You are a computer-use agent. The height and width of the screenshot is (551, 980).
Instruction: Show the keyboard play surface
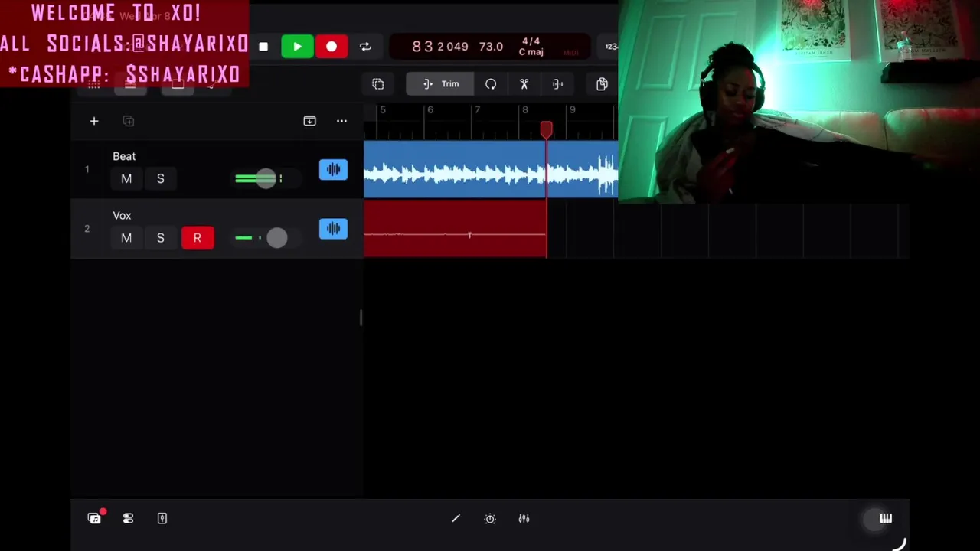tap(885, 518)
